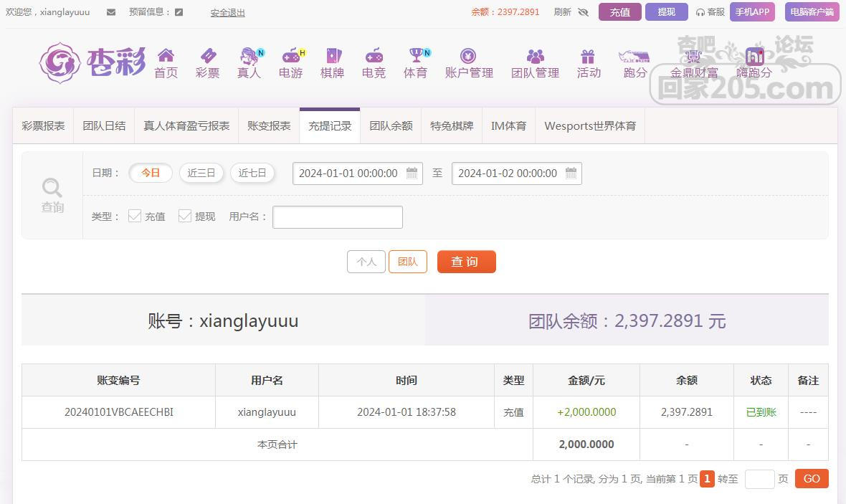The height and width of the screenshot is (504, 846).
Task: Switch to 个人 personal scope
Action: point(366,262)
